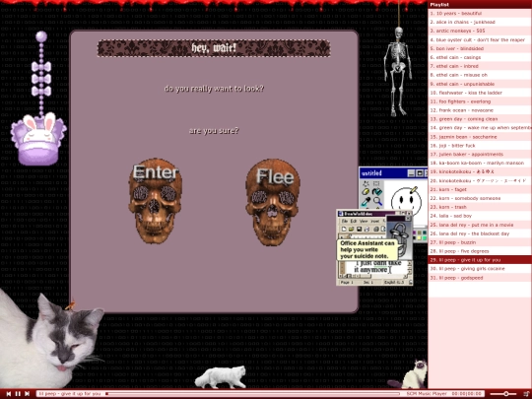Click the sleeping gray-white cat image
This screenshot has width=532, height=399.
click(49, 341)
